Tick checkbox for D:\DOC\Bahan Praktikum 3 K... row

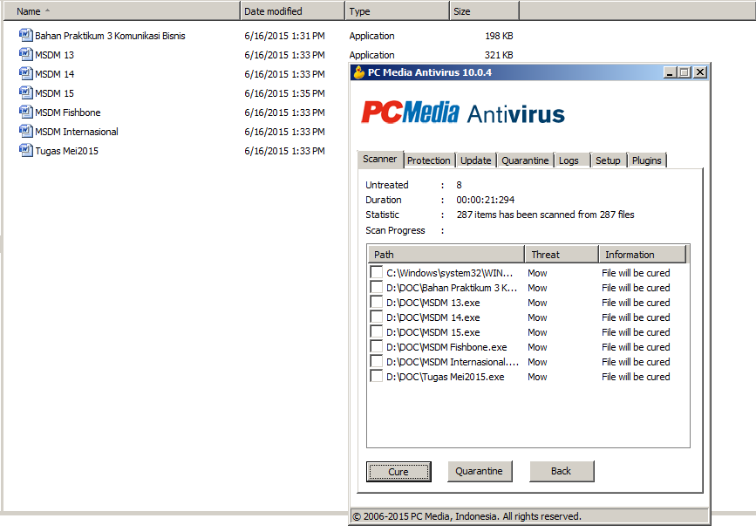[x=376, y=287]
